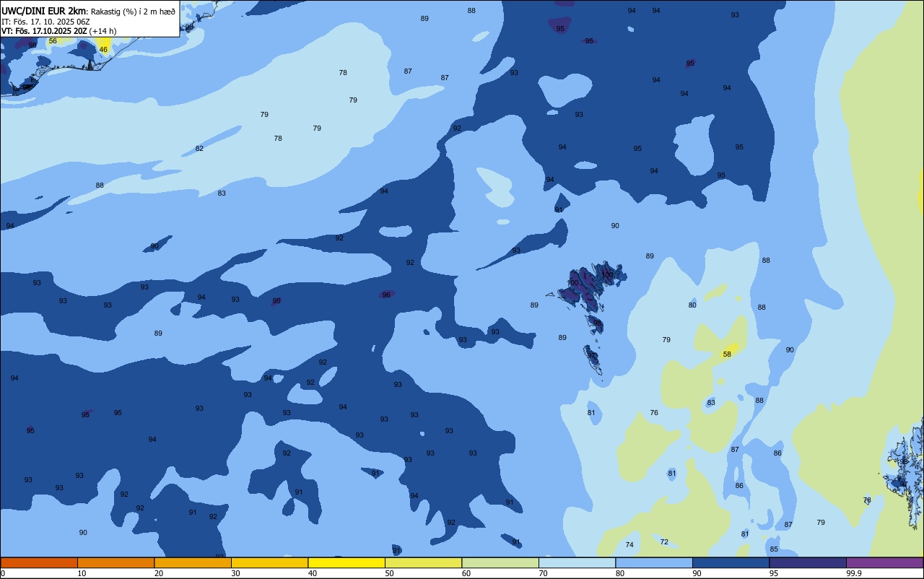Screen dimensions: 924x579
Task: Click the 80–90 legend color swatch
Action: tap(654, 562)
